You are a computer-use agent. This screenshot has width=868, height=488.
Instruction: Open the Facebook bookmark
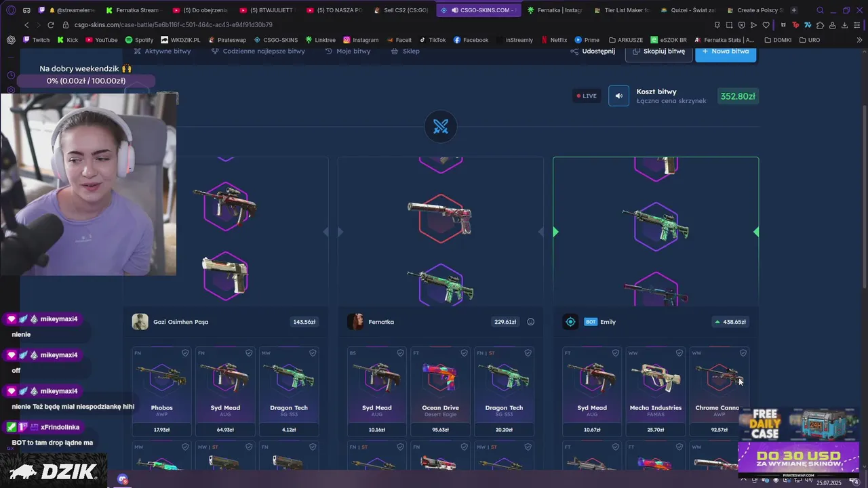[471, 40]
